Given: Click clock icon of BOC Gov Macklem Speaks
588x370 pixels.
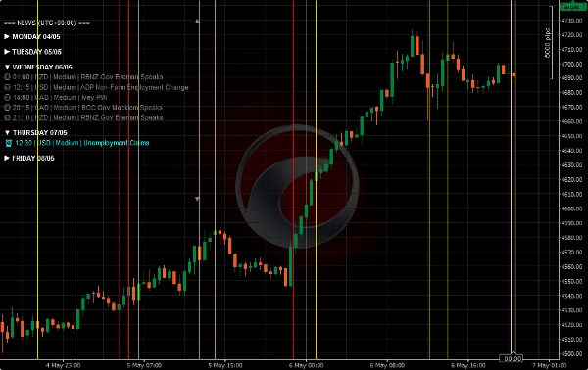Looking at the screenshot, I should tap(7, 108).
